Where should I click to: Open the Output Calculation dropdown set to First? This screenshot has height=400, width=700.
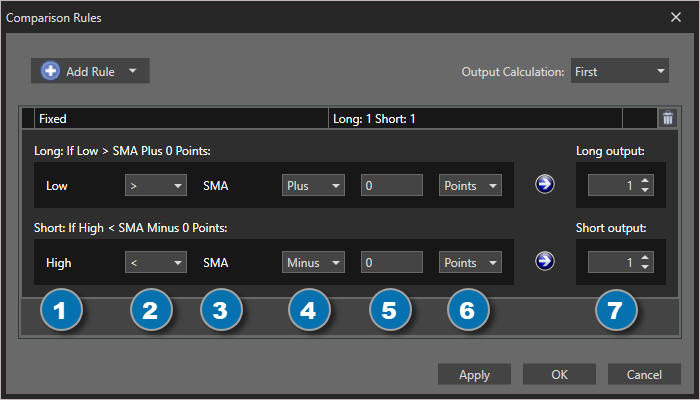[620, 71]
